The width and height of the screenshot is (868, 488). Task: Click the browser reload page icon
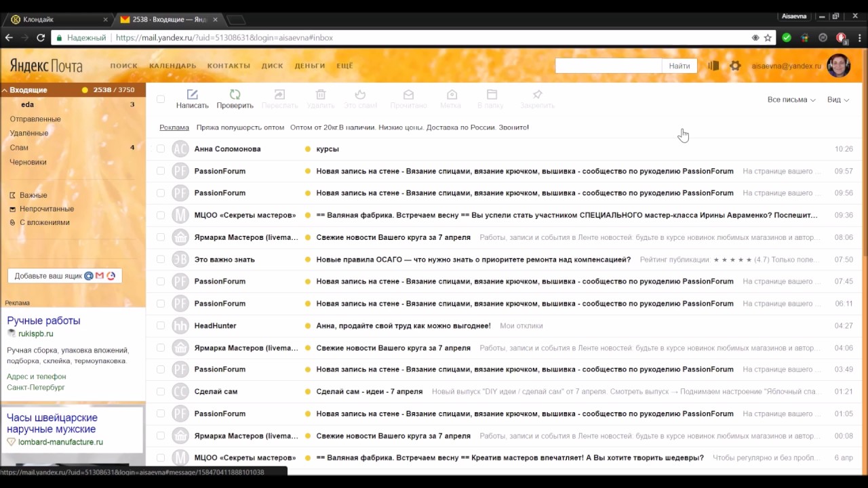coord(41,38)
